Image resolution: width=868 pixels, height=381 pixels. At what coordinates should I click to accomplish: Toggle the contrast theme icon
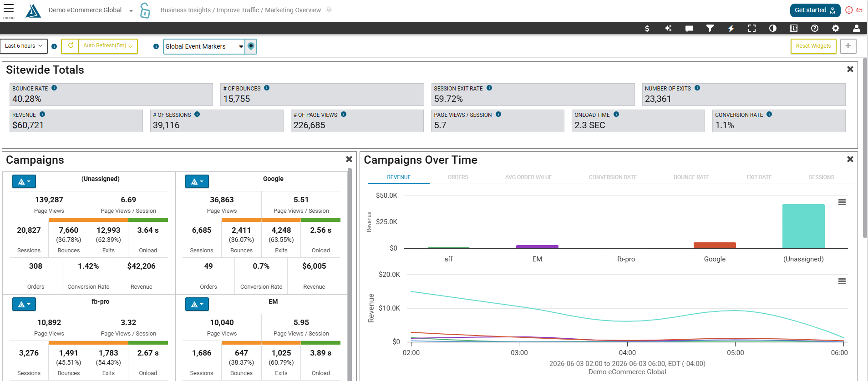[x=773, y=28]
